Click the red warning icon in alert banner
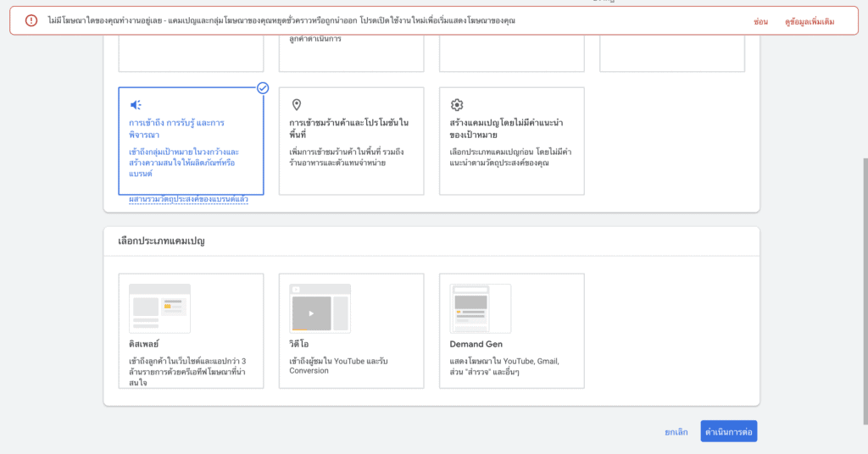 (31, 20)
